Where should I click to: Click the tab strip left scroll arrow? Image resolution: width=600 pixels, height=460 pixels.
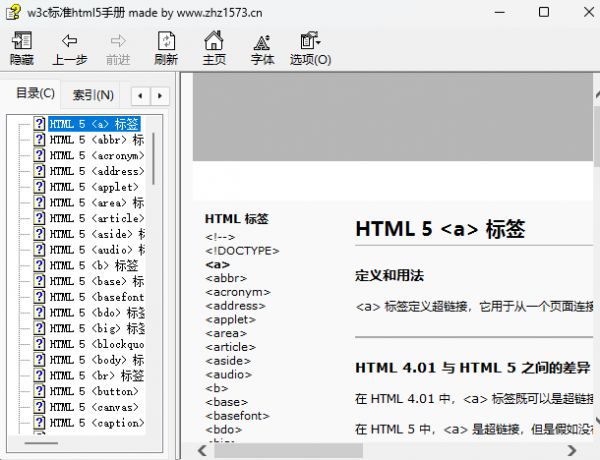(x=140, y=96)
